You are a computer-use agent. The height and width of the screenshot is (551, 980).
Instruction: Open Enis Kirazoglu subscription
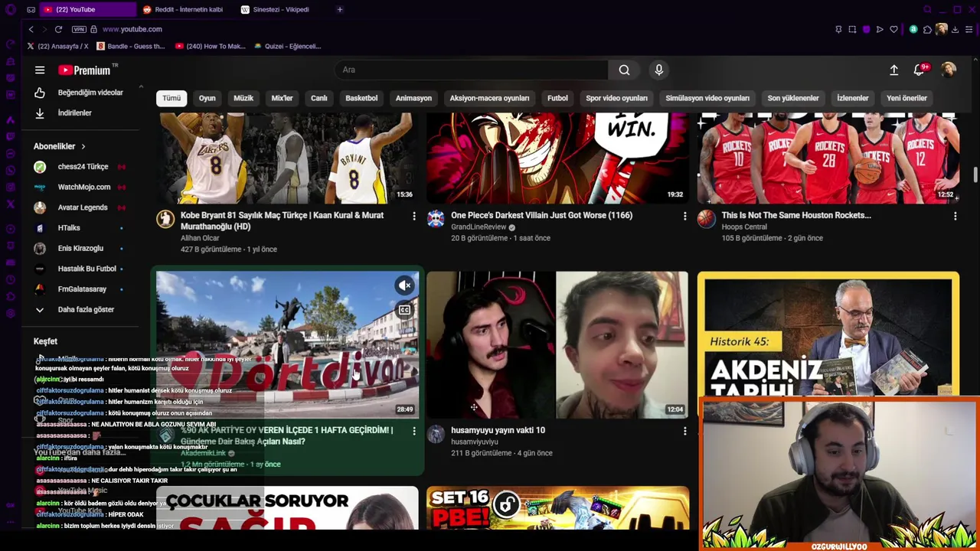click(79, 249)
